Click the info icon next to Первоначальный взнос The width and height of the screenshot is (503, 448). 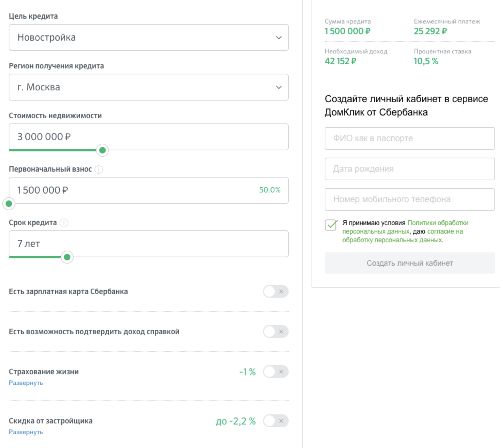(x=99, y=169)
